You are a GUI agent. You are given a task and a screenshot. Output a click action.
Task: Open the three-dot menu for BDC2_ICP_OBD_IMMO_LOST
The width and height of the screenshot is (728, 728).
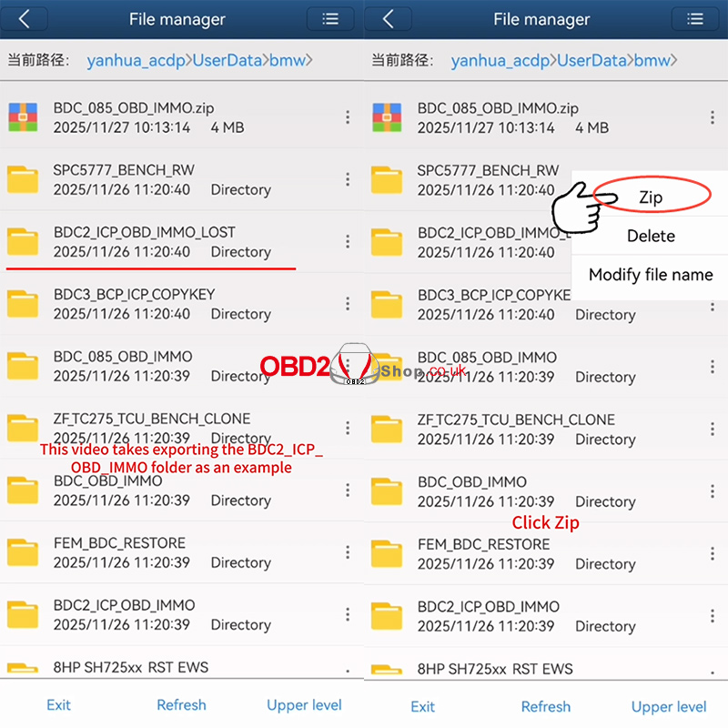pyautogui.click(x=347, y=241)
